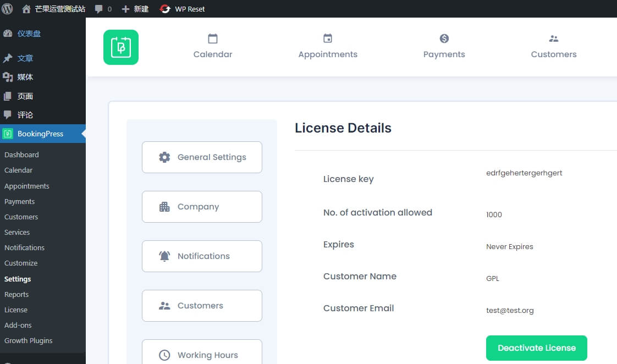This screenshot has width=617, height=364.
Task: Open Add-ons in the sidebar submenu
Action: click(18, 325)
